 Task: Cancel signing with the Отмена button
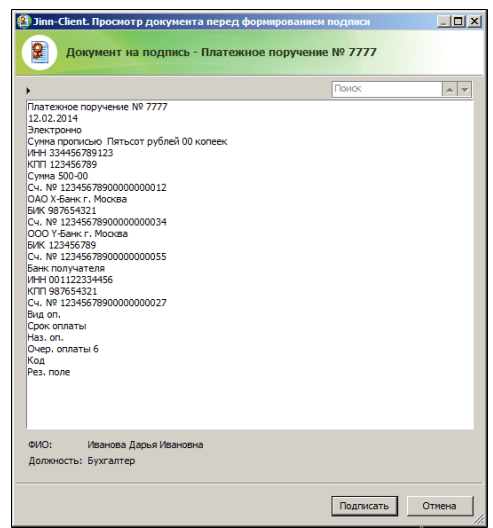point(439,506)
